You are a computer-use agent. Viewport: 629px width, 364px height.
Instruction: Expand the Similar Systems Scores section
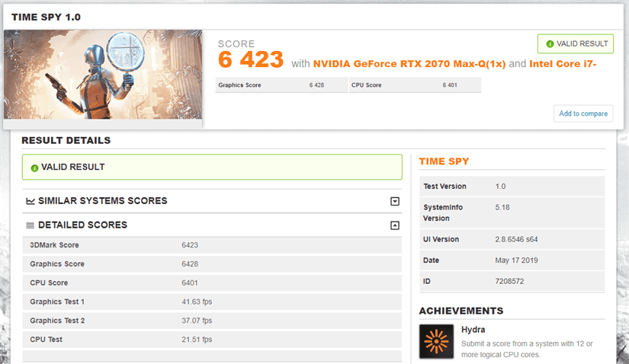pos(395,201)
